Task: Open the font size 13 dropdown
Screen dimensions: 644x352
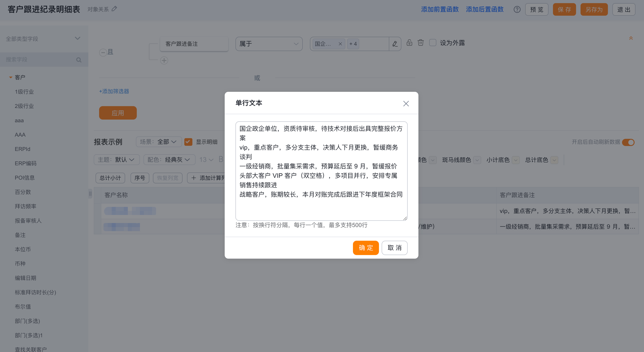Action: [207, 159]
